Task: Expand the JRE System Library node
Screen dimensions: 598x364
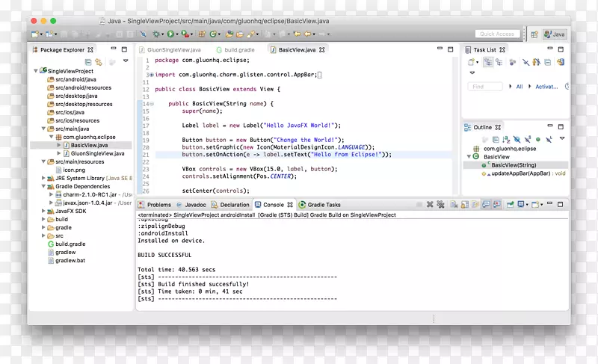Action: (x=43, y=178)
